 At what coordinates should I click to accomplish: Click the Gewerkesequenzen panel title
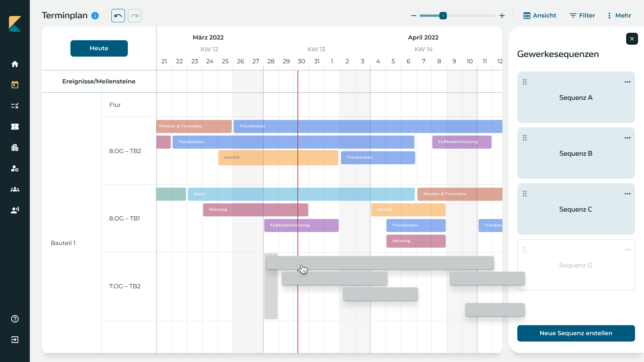[558, 54]
